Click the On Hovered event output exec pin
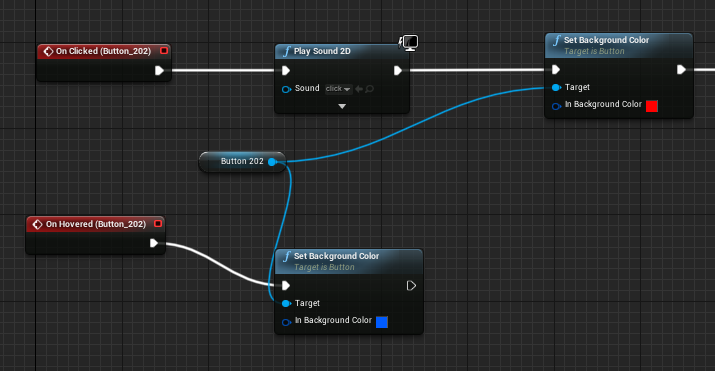The image size is (715, 371). [x=154, y=243]
